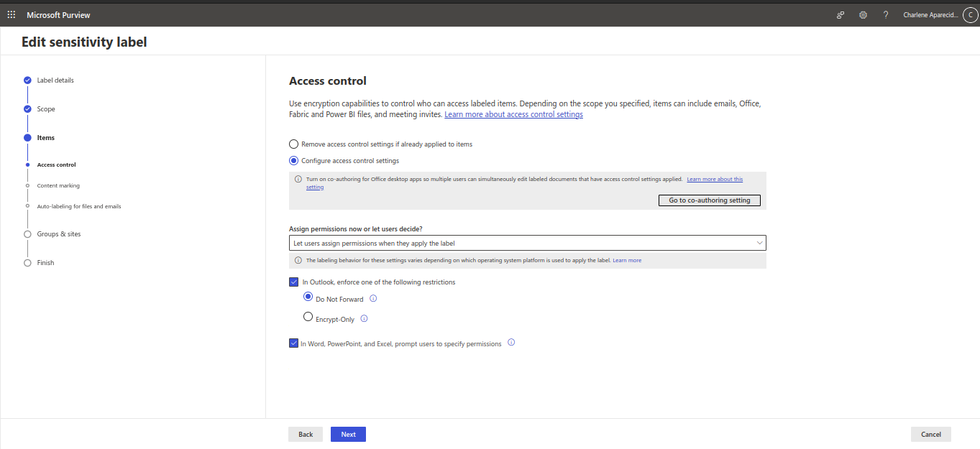Click the Groups & sites step circle
The height and width of the screenshot is (449, 980).
tap(27, 233)
